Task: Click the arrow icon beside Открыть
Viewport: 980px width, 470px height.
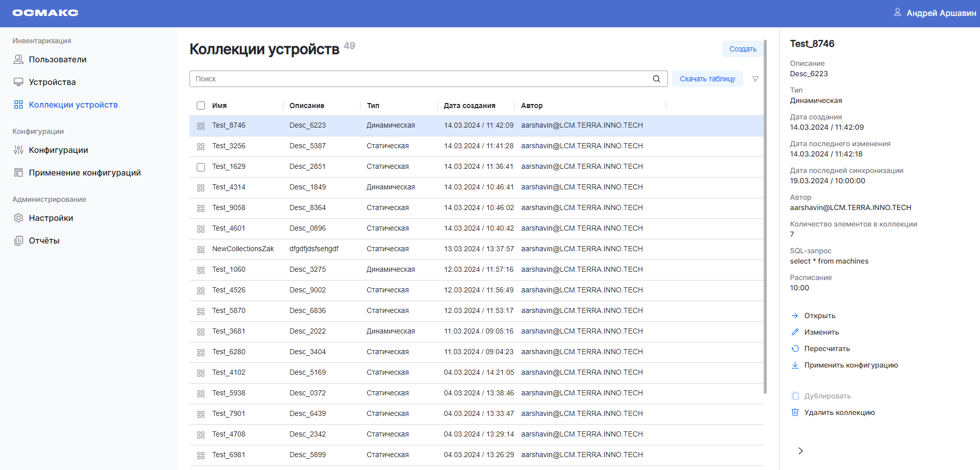Action: [x=795, y=316]
